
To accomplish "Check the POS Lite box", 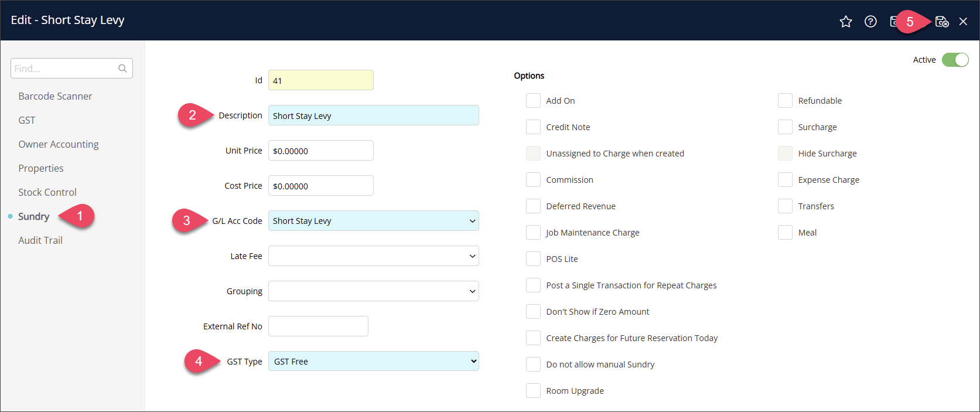I will (533, 259).
